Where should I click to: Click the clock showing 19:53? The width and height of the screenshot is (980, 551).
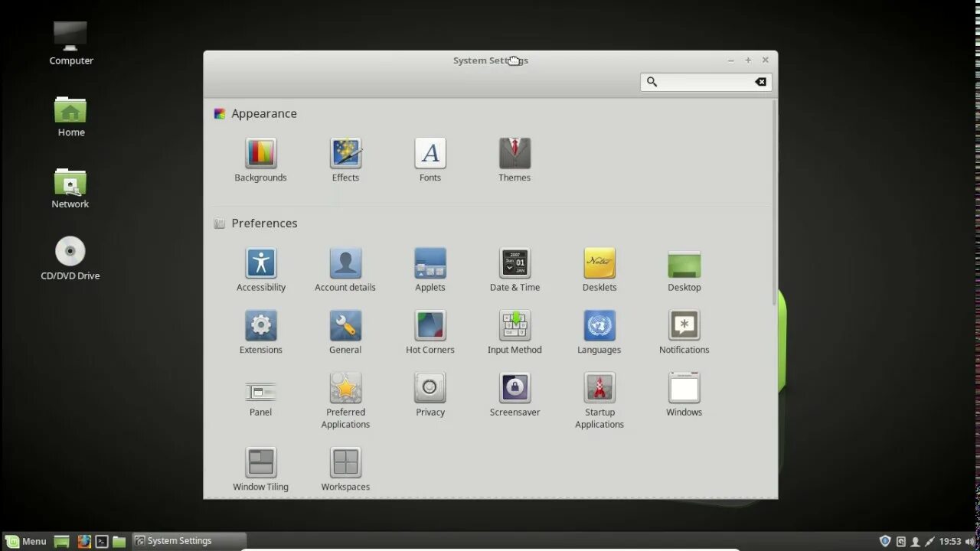pyautogui.click(x=950, y=541)
